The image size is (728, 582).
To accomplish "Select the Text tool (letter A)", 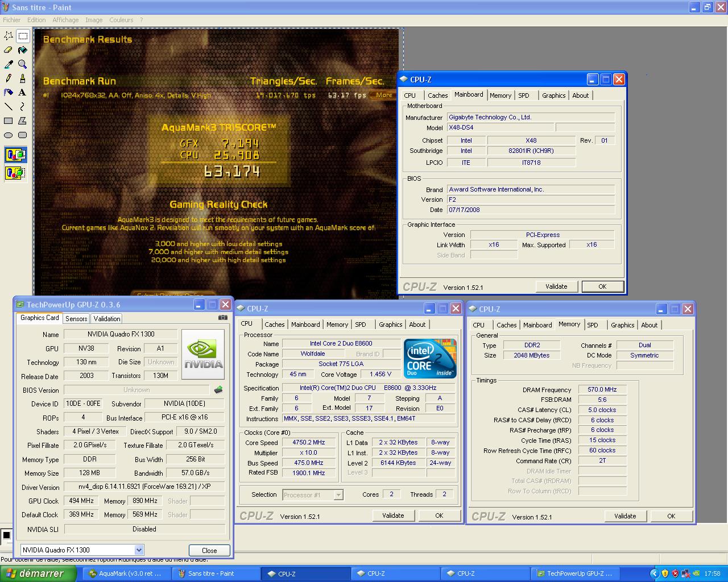I will tap(23, 93).
